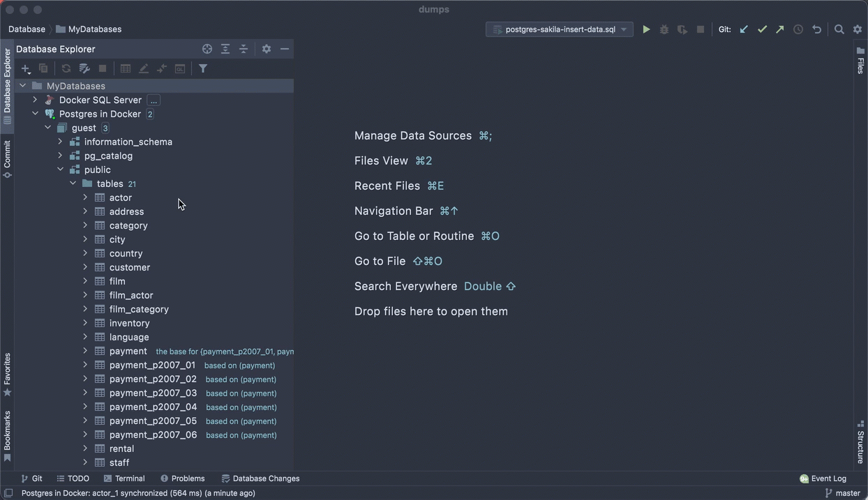This screenshot has height=500, width=868.
Task: Open the Favorites side tab
Action: pos(7,374)
